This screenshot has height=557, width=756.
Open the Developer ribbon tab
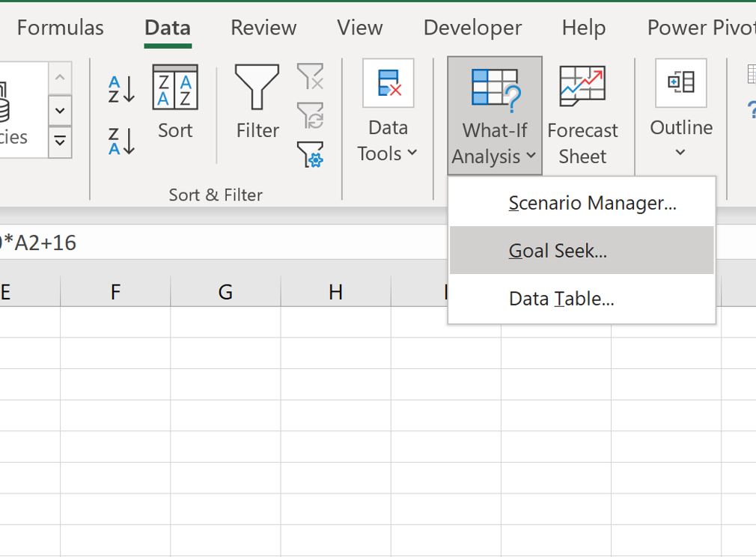click(472, 28)
